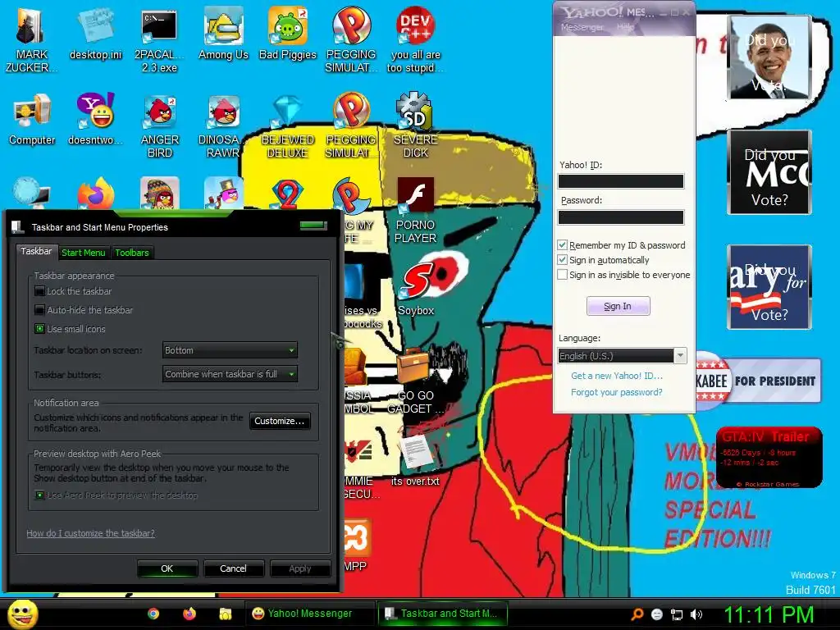Switch to Yahoo! Messenger taskbar button

tap(309, 614)
